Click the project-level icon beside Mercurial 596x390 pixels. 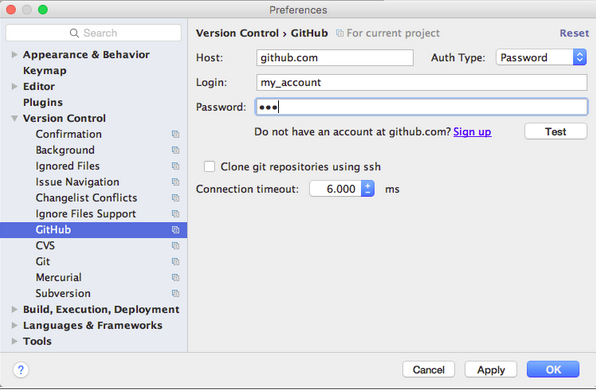[175, 277]
